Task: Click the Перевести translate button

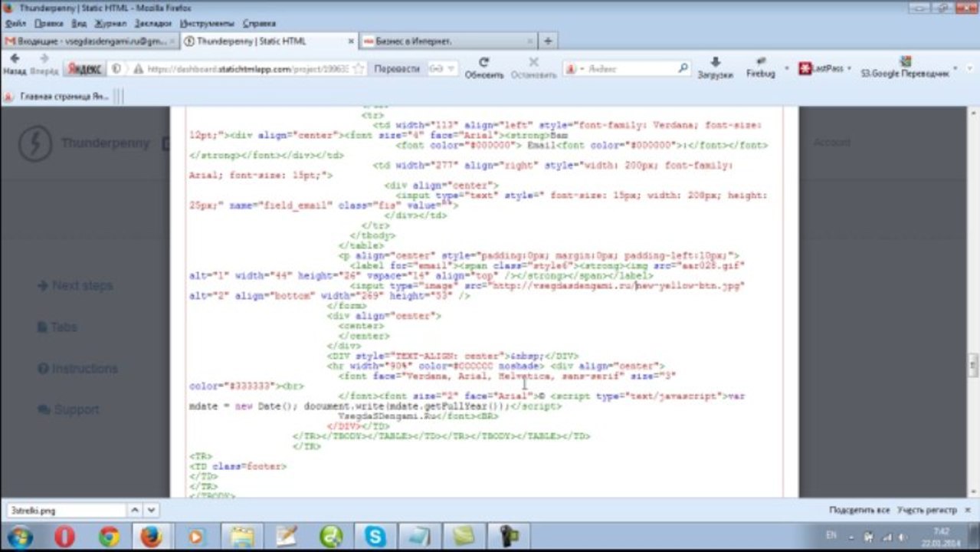Action: (397, 68)
